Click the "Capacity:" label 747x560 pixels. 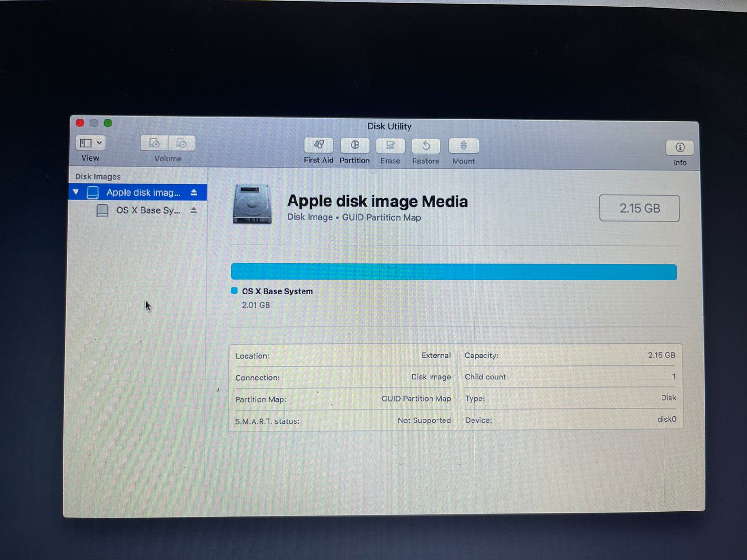(x=482, y=356)
